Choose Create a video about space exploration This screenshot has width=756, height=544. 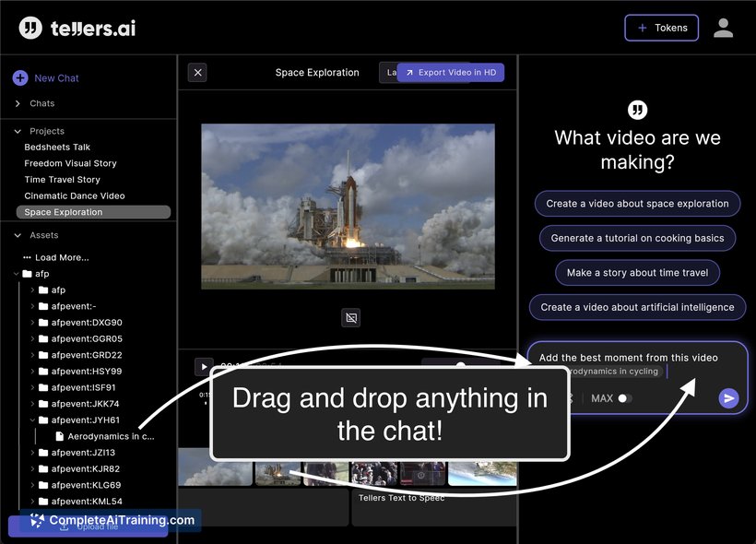637,204
